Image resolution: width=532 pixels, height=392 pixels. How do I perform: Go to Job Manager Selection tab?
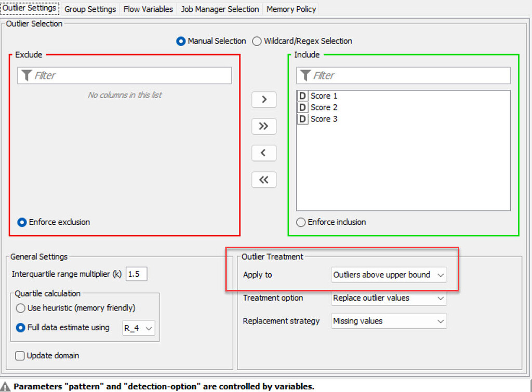tap(220, 9)
